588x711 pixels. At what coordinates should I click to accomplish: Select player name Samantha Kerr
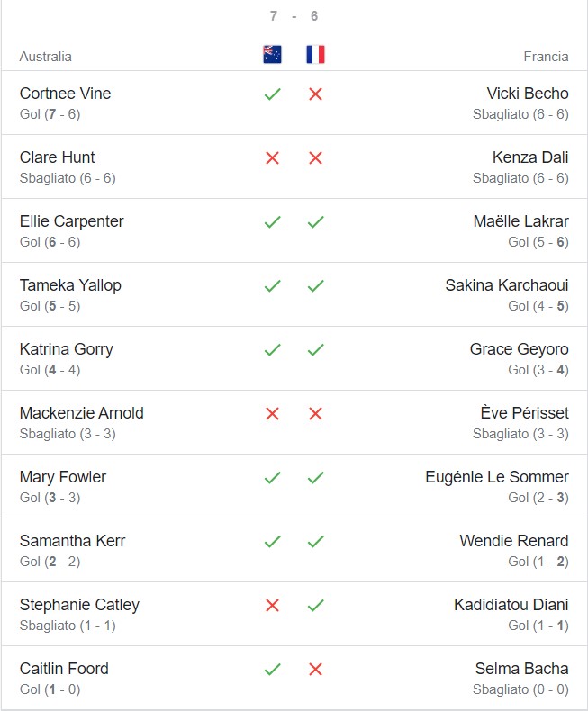point(72,541)
